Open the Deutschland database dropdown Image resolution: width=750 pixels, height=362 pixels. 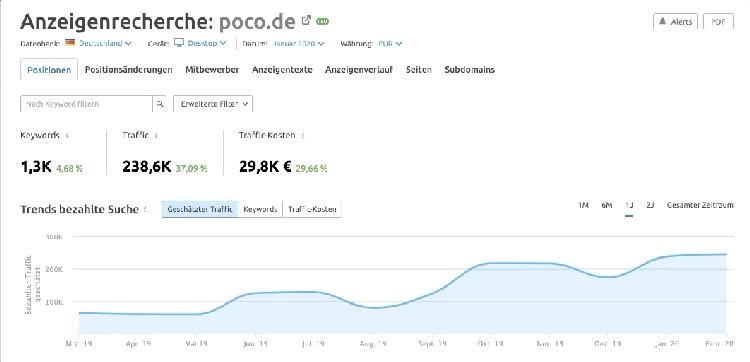click(x=105, y=43)
